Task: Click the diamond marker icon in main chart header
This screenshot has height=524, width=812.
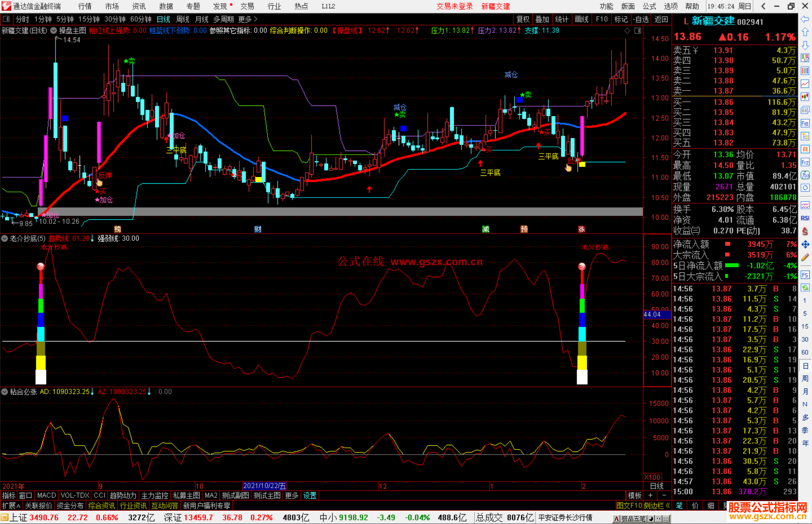Action: 627,30
